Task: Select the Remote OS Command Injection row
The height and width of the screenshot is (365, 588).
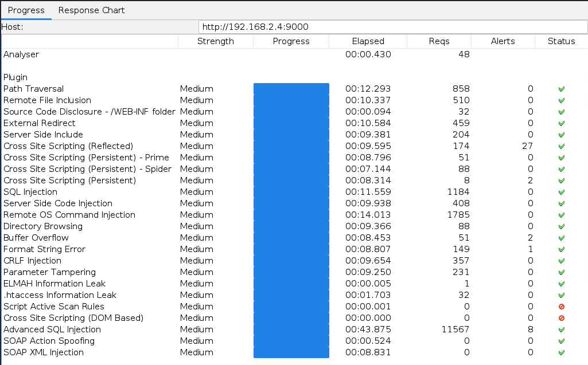Action: (x=69, y=215)
